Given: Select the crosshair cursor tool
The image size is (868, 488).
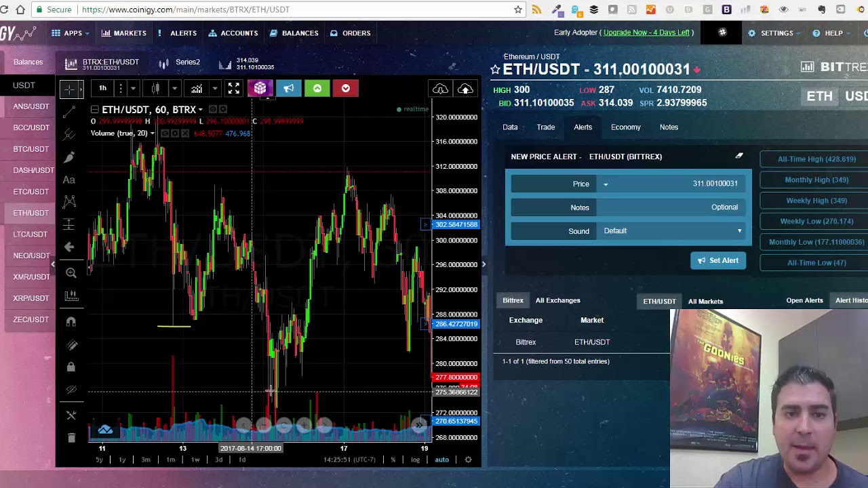Looking at the screenshot, I should 69,89.
